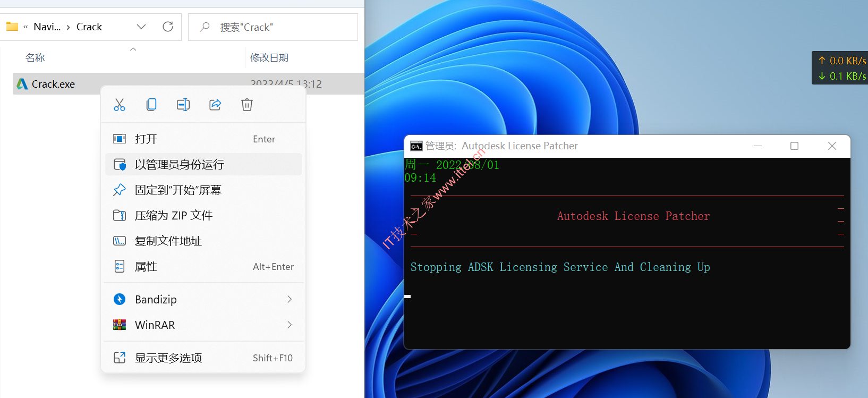Viewport: 868px width, 398px height.
Task: Open 属性 from the context menu
Action: coord(204,267)
